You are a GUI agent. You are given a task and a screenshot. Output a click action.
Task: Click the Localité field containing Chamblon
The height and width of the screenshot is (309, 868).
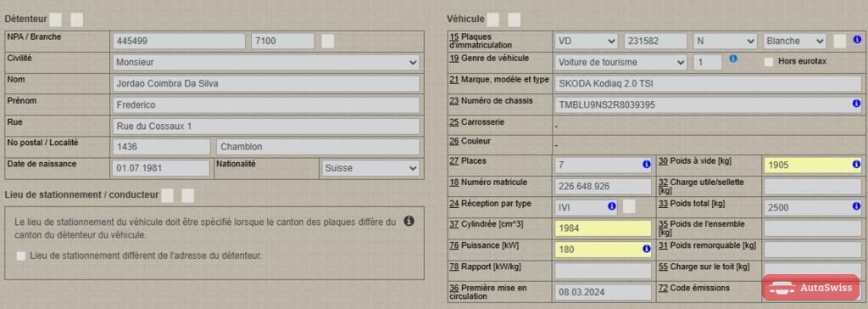click(318, 147)
